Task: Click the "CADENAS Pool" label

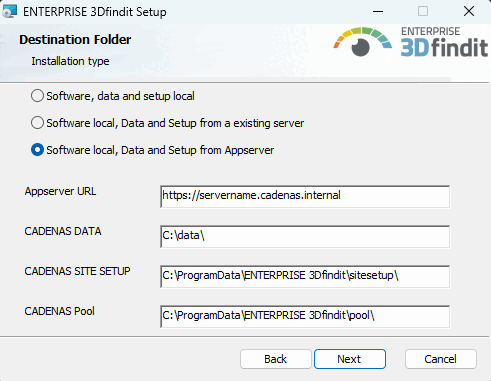Action: click(x=60, y=311)
